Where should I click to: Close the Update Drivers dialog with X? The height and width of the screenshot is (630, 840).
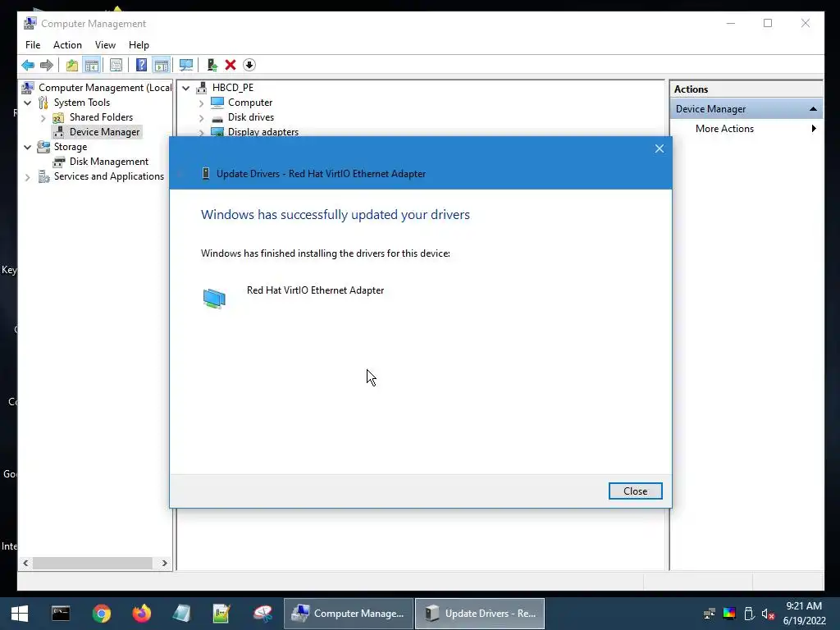[660, 149]
